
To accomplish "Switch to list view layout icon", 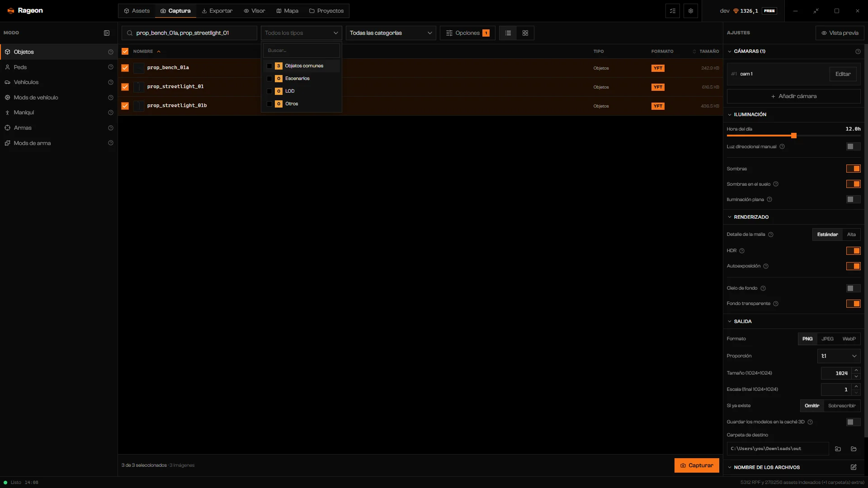I will [508, 33].
